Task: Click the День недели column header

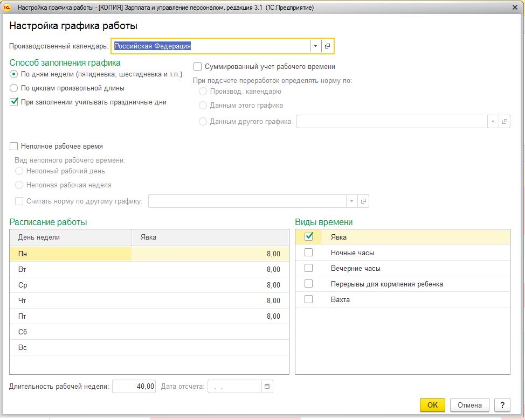Action: (x=71, y=237)
